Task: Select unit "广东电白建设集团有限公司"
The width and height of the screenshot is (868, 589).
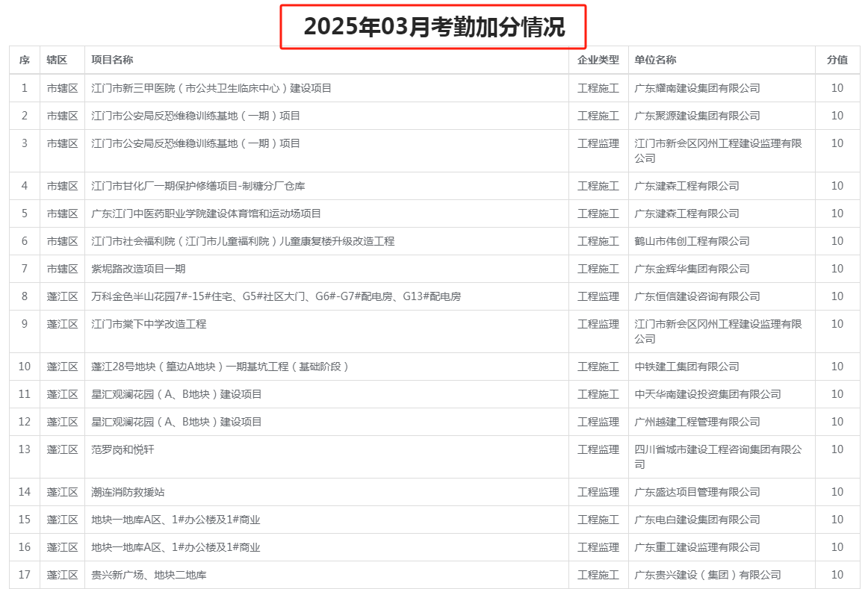Action: [x=697, y=520]
